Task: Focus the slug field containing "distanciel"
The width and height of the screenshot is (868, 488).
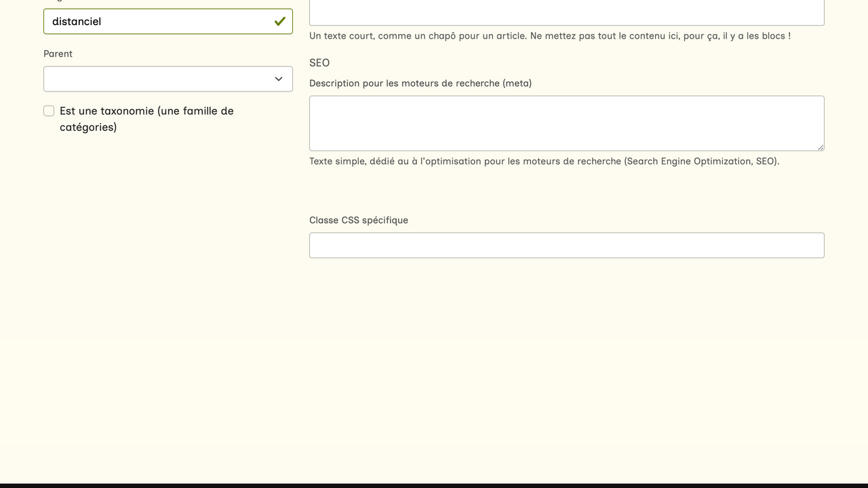Action: pyautogui.click(x=156, y=22)
